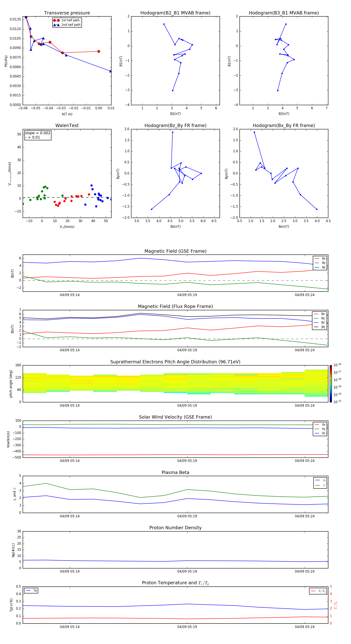This screenshot has height=644, width=351.
Task: Click the "Vsw(km/s)" y-axis label
Action: [x=8, y=439]
